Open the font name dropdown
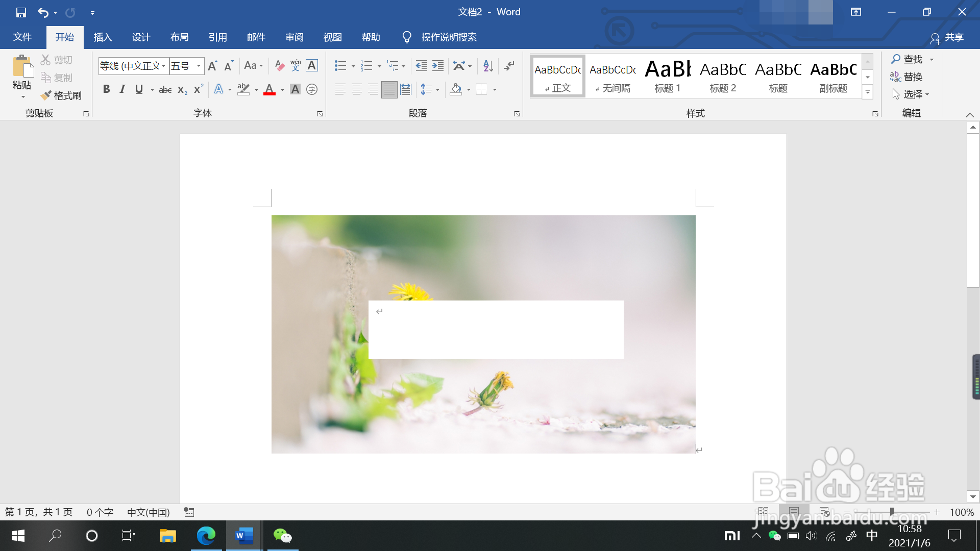The image size is (980, 551). coord(163,66)
